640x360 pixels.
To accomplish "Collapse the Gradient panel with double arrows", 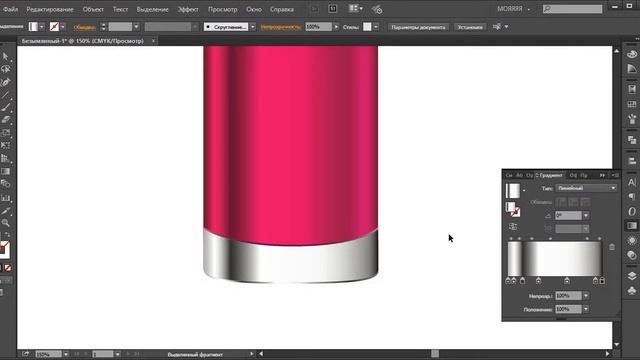I will point(602,176).
